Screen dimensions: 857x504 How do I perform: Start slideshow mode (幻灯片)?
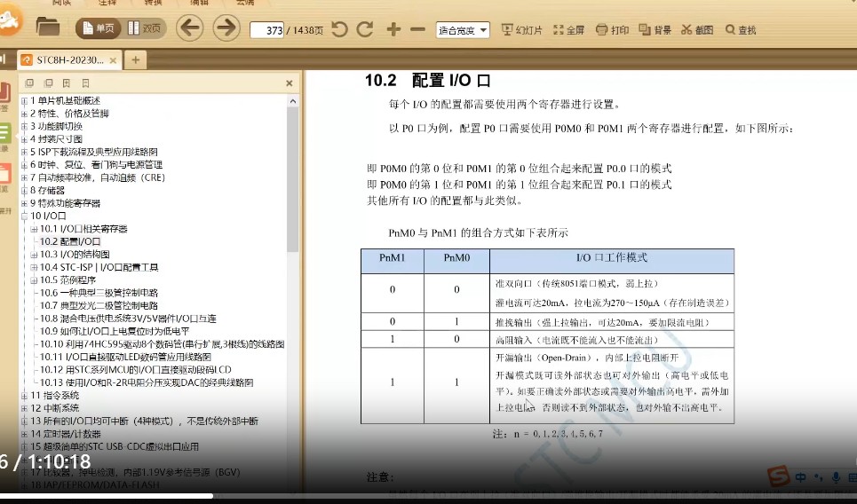click(x=522, y=30)
